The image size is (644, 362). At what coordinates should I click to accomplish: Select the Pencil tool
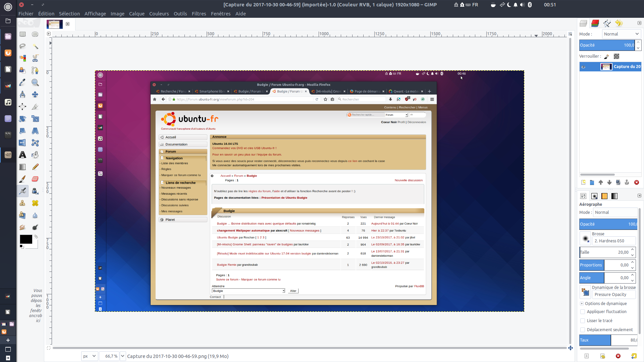tap(35, 167)
